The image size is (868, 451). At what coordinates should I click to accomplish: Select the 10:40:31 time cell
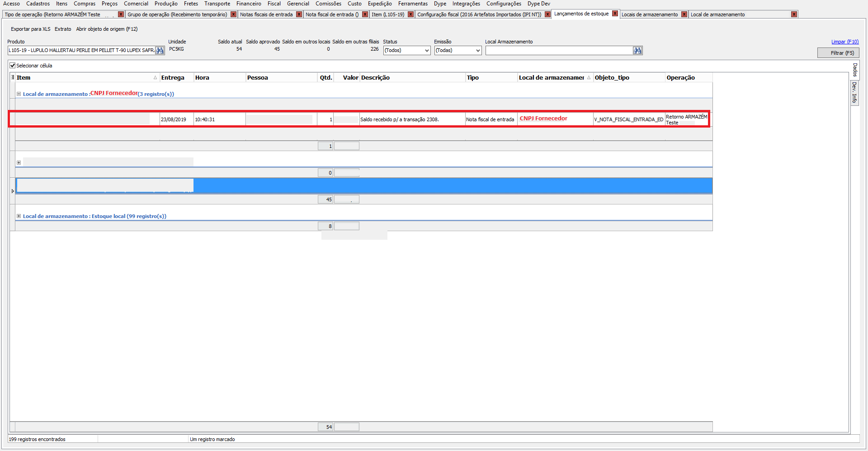[x=220, y=119]
